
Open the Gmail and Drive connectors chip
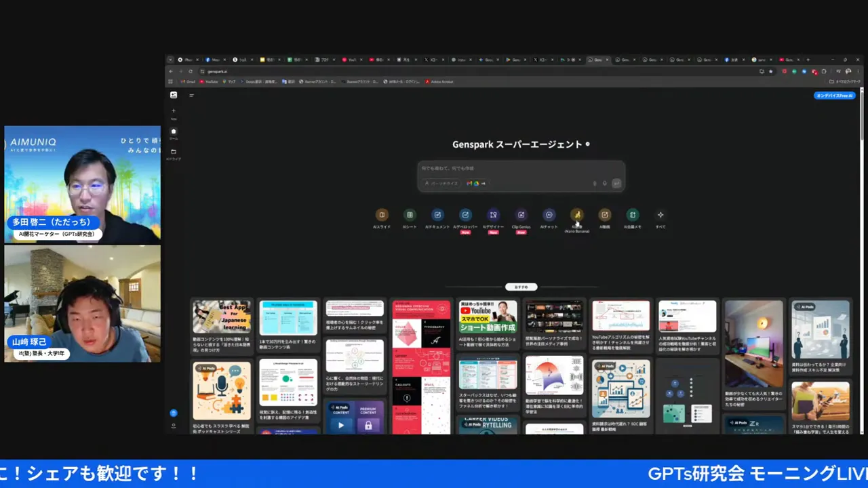476,183
